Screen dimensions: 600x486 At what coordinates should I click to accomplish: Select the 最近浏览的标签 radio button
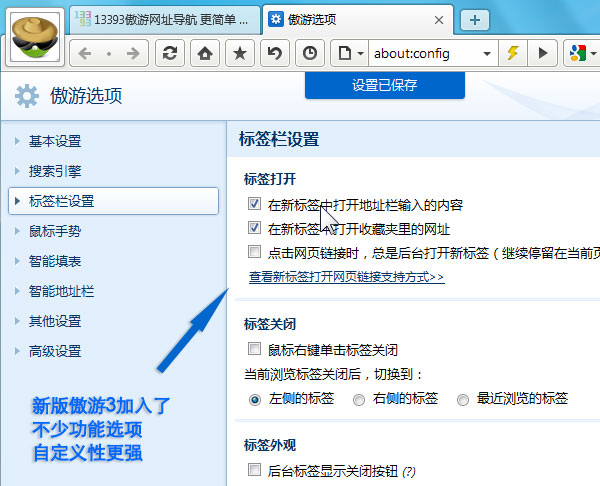pyautogui.click(x=463, y=400)
